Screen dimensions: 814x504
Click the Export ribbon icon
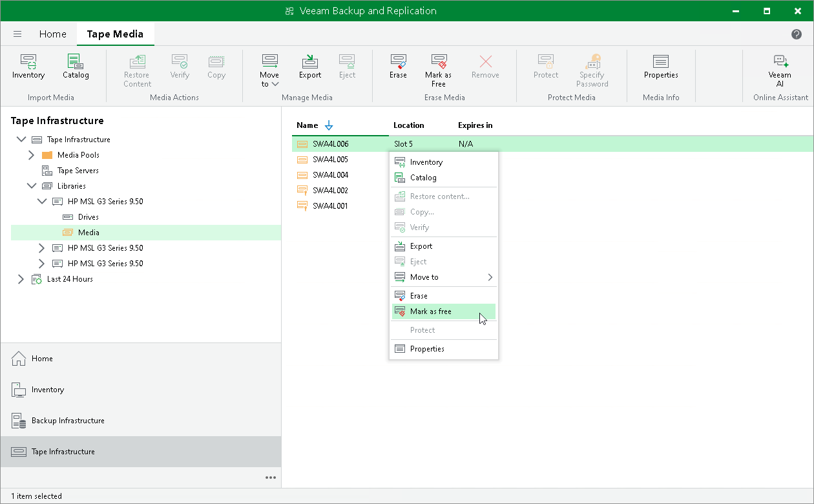click(x=310, y=67)
